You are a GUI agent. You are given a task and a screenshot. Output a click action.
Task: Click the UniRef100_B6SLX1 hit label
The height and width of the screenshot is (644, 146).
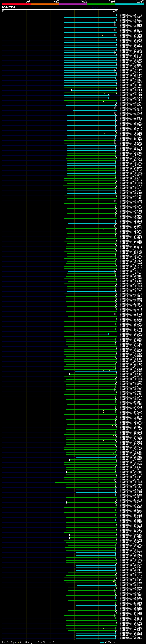[x=131, y=42]
